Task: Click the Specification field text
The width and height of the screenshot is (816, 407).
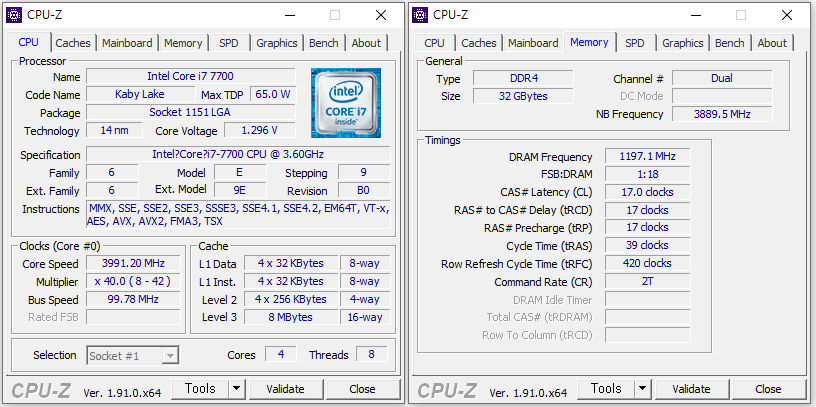Action: pyautogui.click(x=238, y=155)
